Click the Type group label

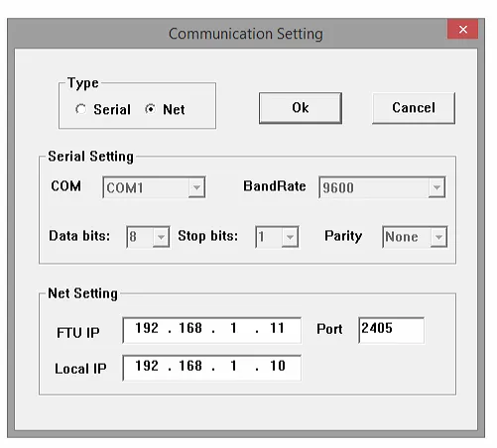83,83
